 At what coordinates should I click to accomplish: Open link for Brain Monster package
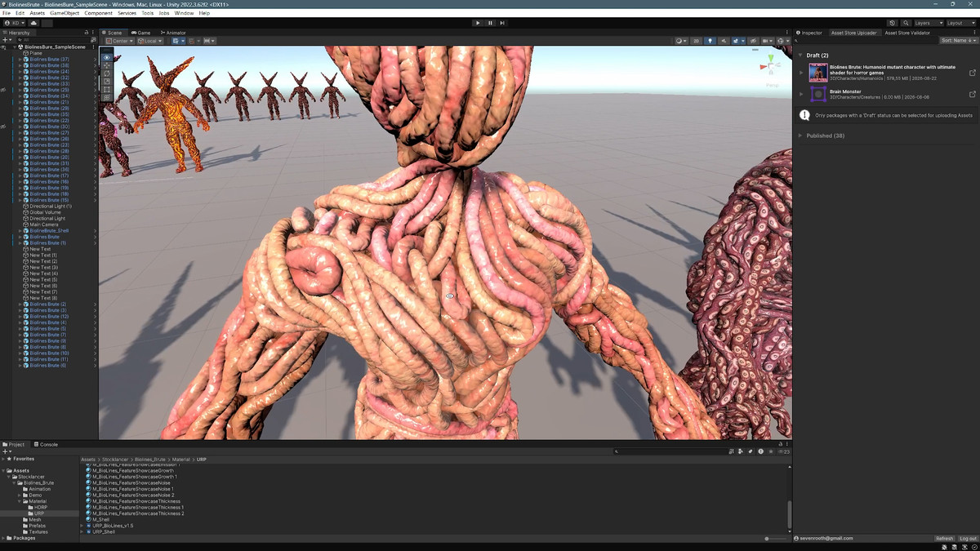point(972,95)
